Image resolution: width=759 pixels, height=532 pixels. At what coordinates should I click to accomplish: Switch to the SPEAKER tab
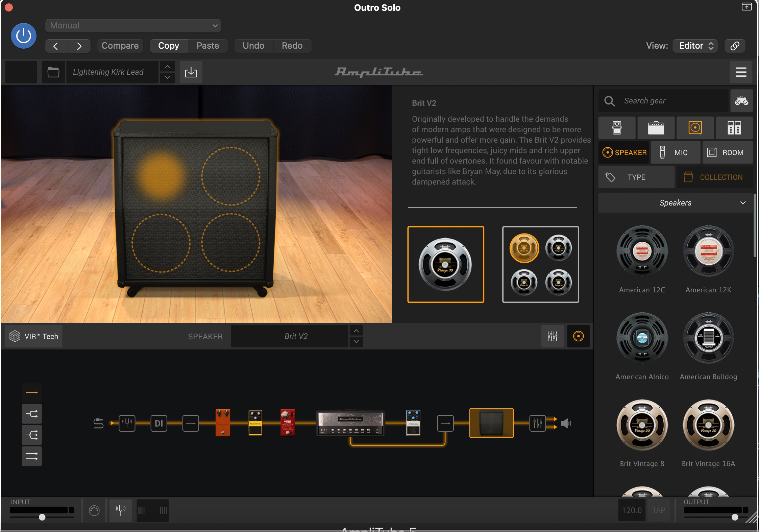click(624, 152)
